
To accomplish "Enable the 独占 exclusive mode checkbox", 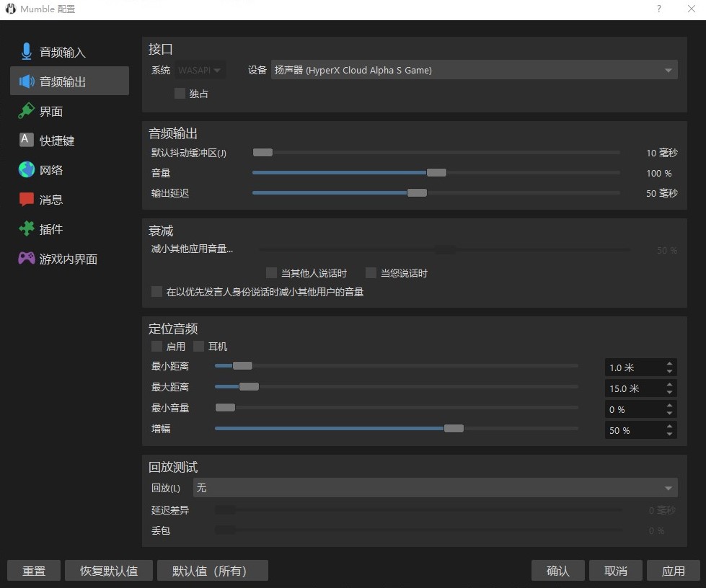I will pyautogui.click(x=180, y=94).
